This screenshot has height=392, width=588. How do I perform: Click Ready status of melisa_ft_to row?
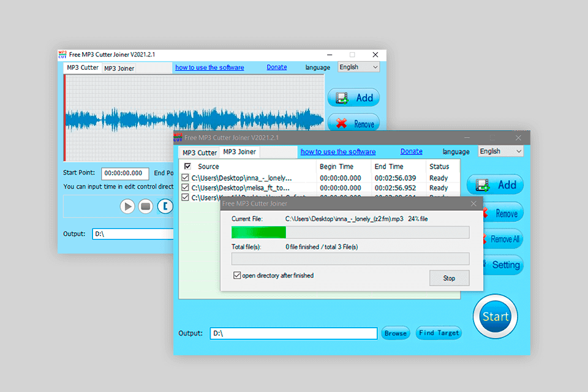pos(439,187)
